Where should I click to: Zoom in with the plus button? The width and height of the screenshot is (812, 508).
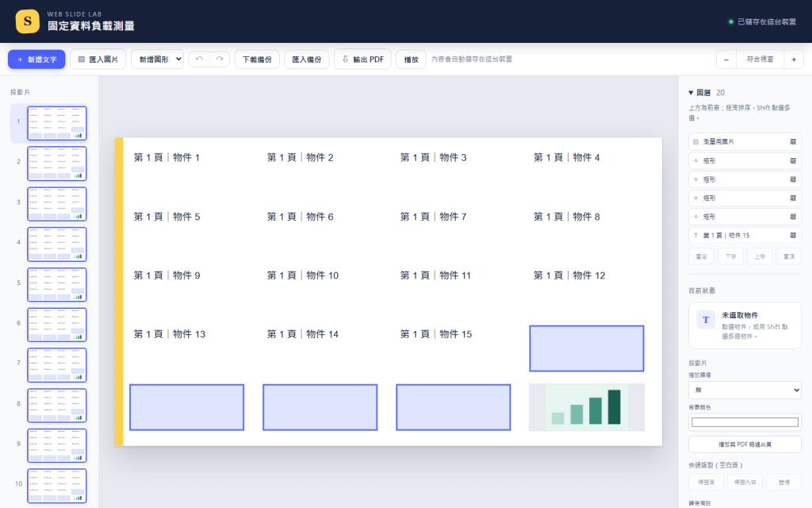(794, 59)
